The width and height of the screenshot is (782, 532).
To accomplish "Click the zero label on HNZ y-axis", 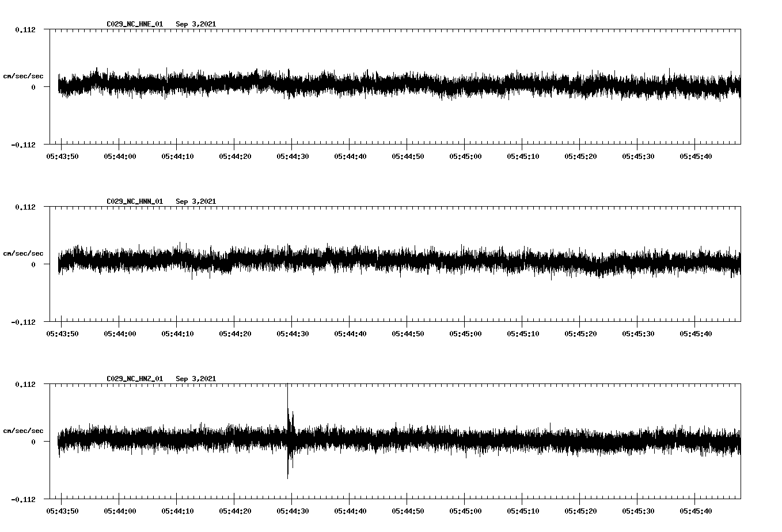I will coord(33,442).
